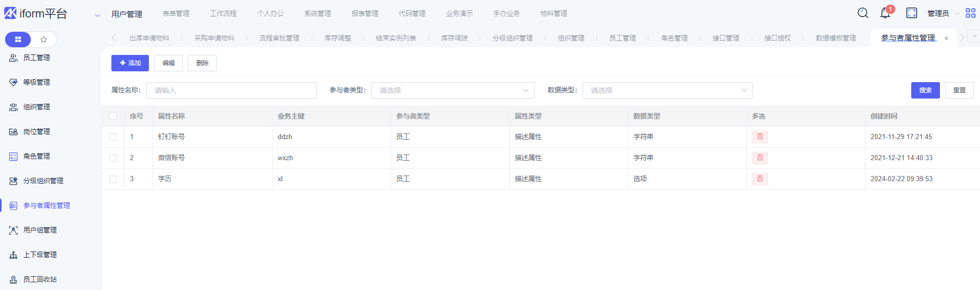Screen dimensions: 980x290
Task: Open the 表单管理 top menu
Action: (x=176, y=13)
